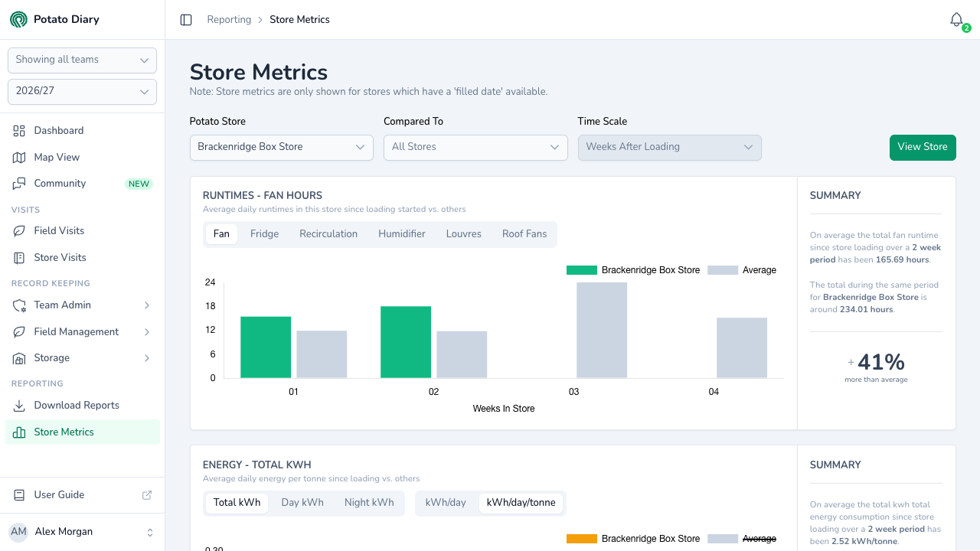Viewport: 980px width, 551px height.
Task: Expand the Field Management chevron
Action: click(x=147, y=332)
